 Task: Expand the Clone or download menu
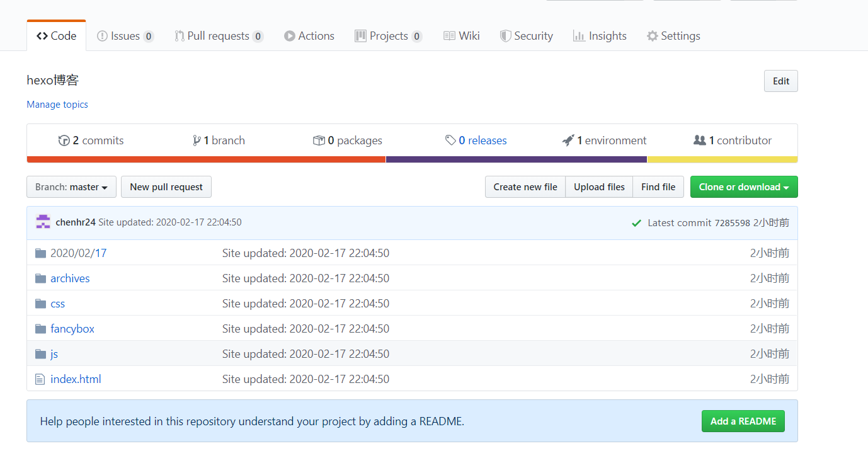(x=743, y=187)
